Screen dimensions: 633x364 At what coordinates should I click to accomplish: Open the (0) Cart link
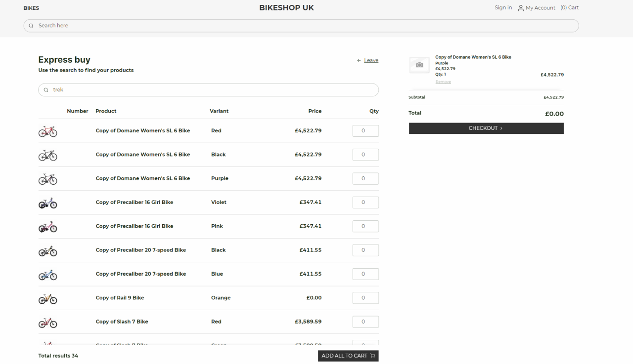569,8
